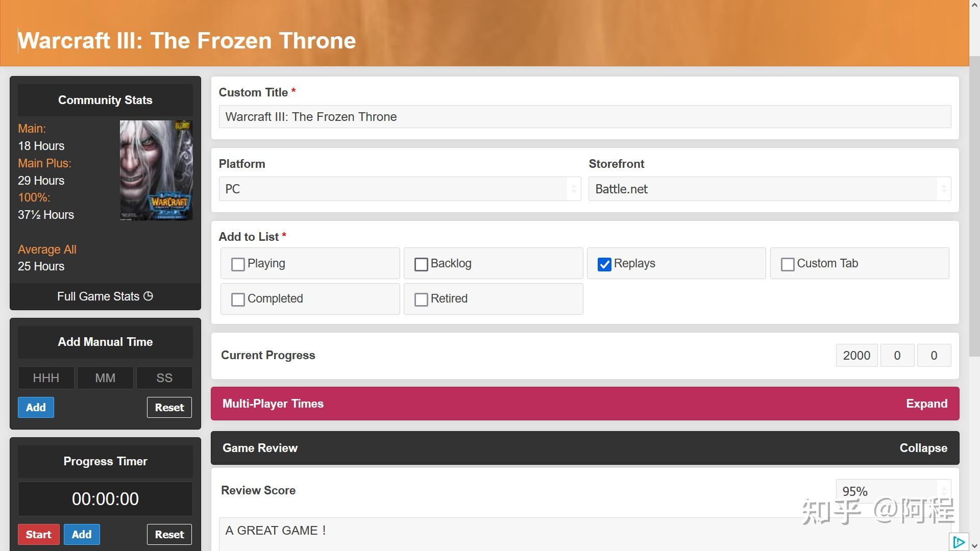The height and width of the screenshot is (551, 980).
Task: Reset the Progress Timer
Action: [x=169, y=535]
